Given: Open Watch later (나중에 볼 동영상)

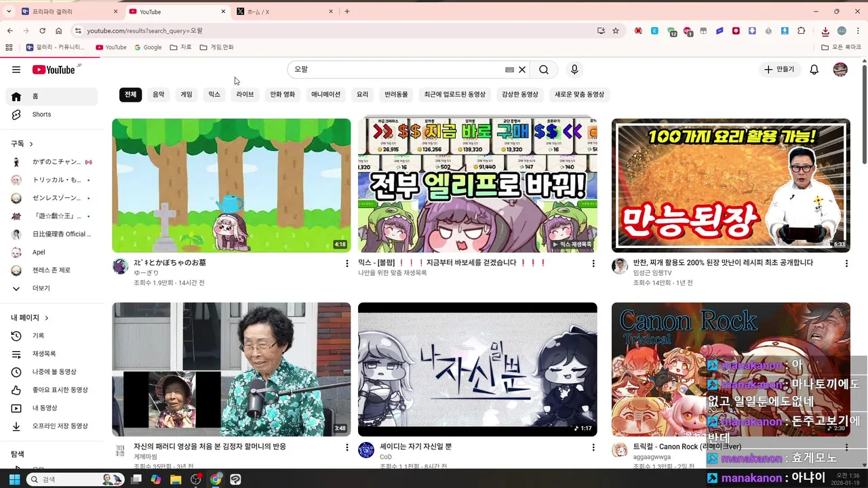Looking at the screenshot, I should click(x=52, y=372).
